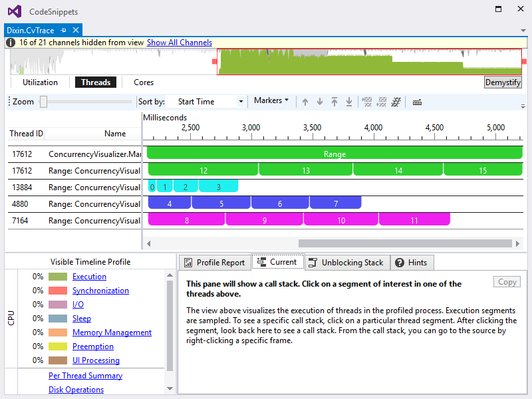Click the hide selected threads icon

pos(367,102)
